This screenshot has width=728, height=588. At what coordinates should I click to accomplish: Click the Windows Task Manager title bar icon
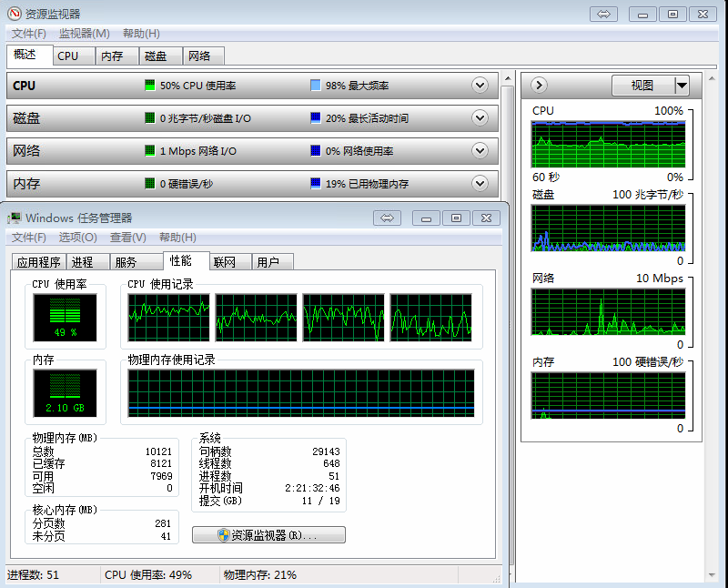click(x=15, y=218)
